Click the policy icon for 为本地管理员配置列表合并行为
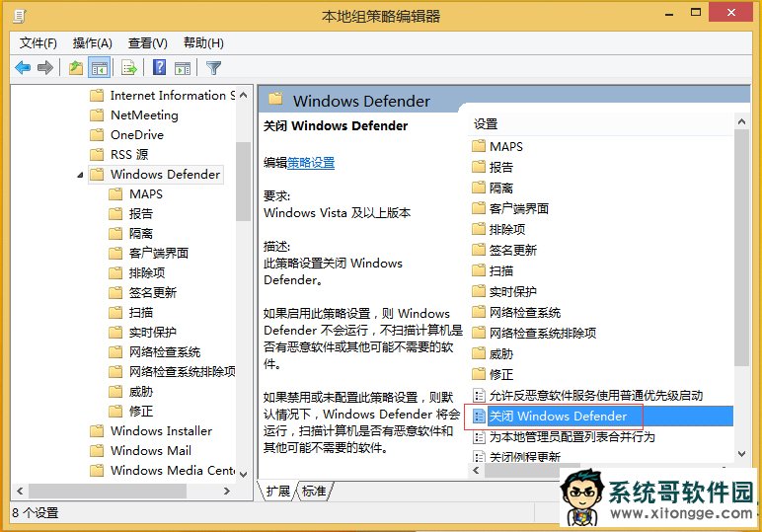The image size is (762, 532). coord(479,437)
